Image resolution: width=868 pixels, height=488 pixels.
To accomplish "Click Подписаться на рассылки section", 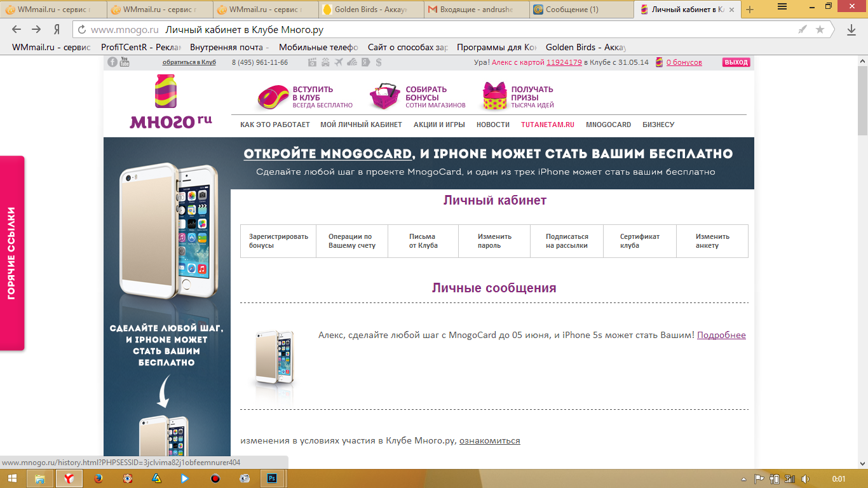I will tap(567, 241).
